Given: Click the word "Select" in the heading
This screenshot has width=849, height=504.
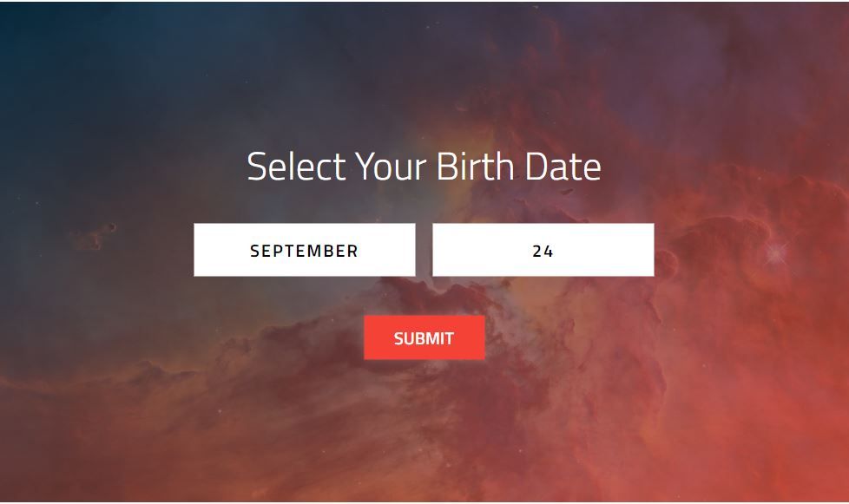Looking at the screenshot, I should click(296, 167).
